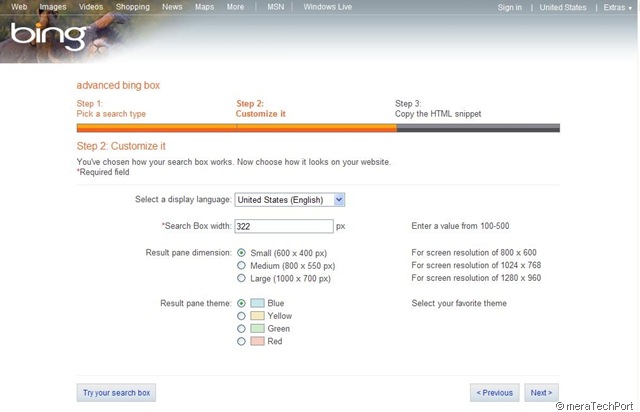The height and width of the screenshot is (412, 640).
Task: Select Medium 800 x 550 result pane
Action: click(x=241, y=265)
